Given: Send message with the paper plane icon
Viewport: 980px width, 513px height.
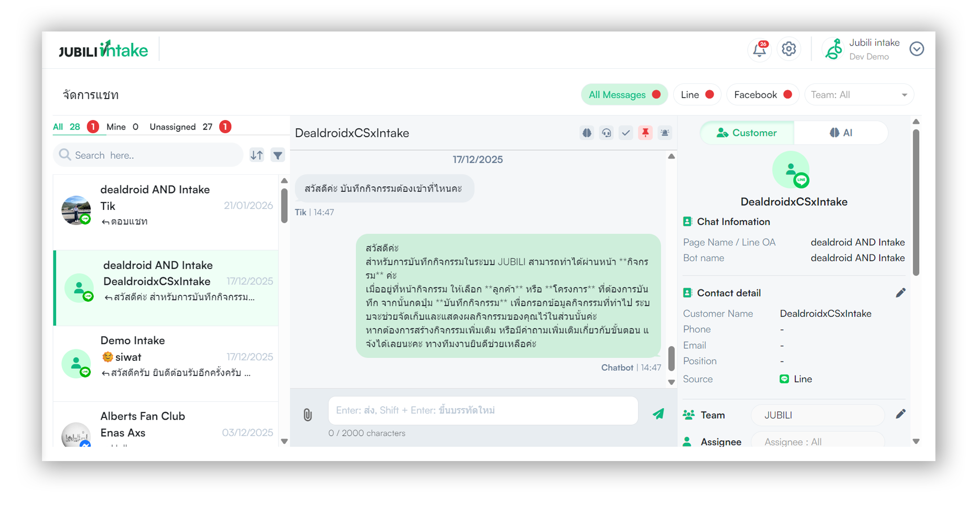Looking at the screenshot, I should [x=658, y=414].
